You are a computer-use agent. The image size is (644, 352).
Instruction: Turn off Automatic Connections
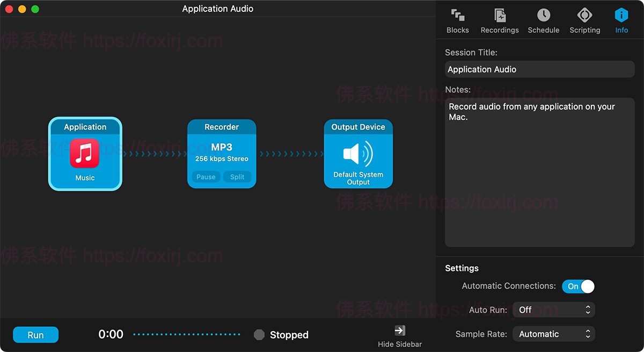pos(578,286)
